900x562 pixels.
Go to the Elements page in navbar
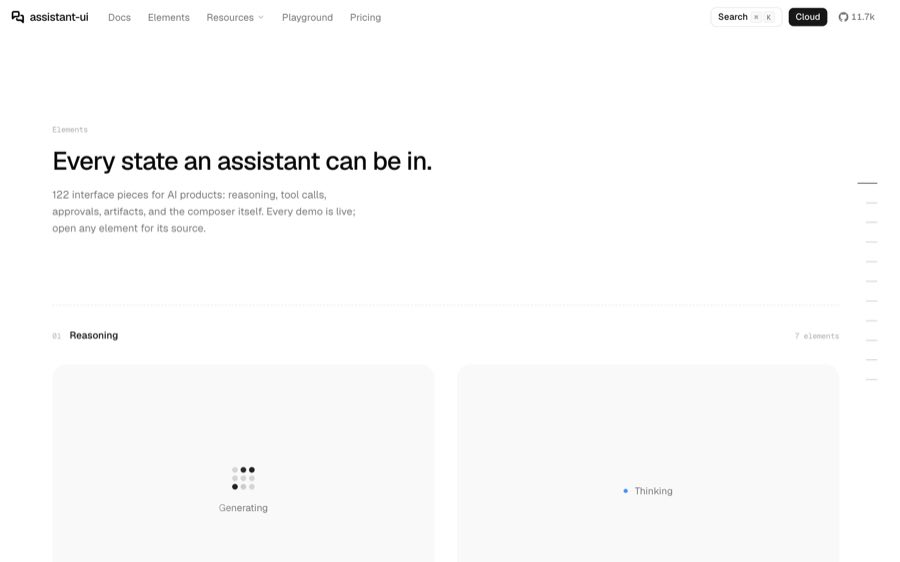click(168, 18)
